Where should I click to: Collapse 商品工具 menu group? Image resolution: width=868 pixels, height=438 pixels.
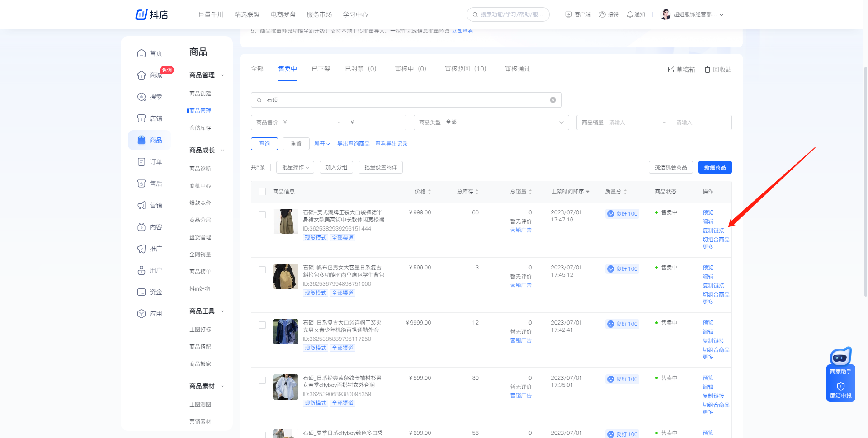pyautogui.click(x=222, y=311)
